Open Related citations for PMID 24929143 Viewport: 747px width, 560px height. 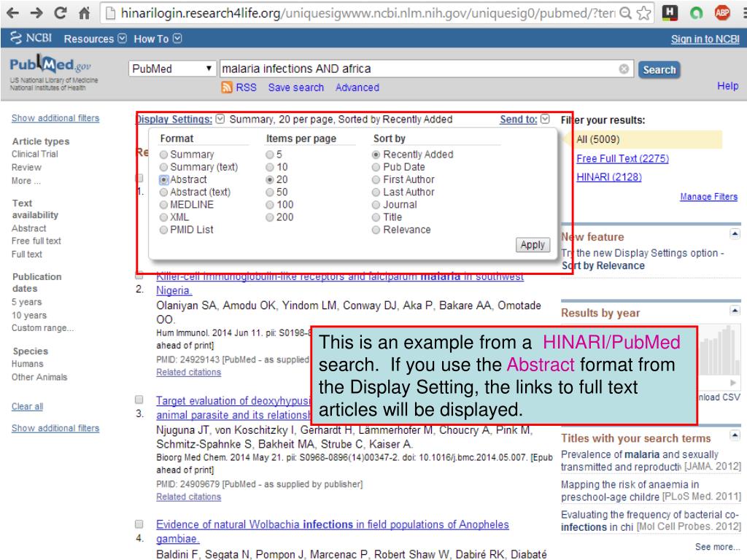click(189, 373)
